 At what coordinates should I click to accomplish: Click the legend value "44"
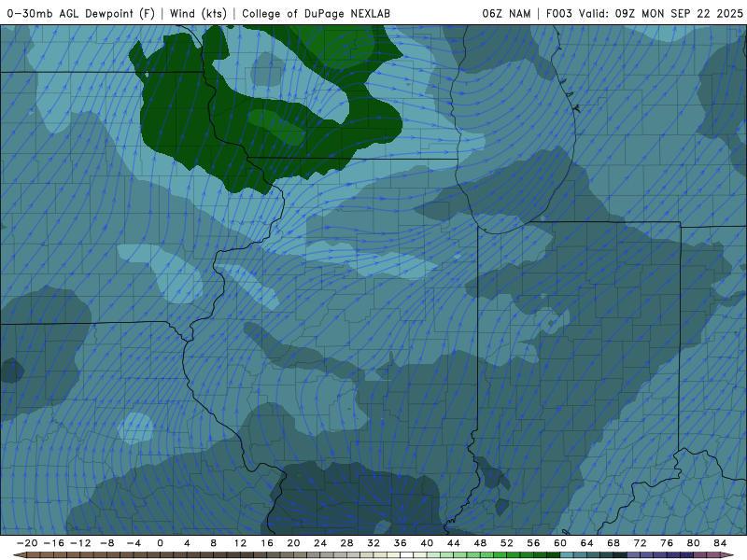454,543
